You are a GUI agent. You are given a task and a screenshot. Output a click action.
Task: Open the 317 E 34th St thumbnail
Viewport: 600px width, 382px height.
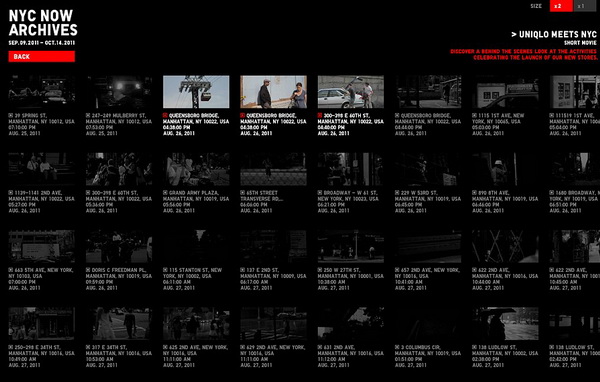119,324
